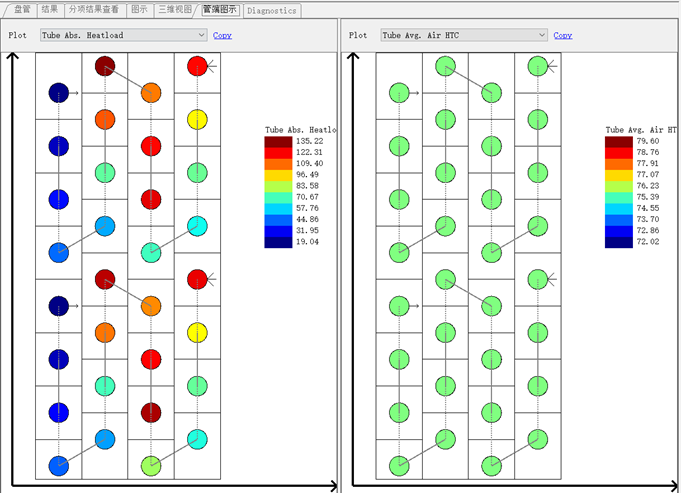
Task: Click the Plot label in the Air HTC panel
Action: pyautogui.click(x=358, y=35)
